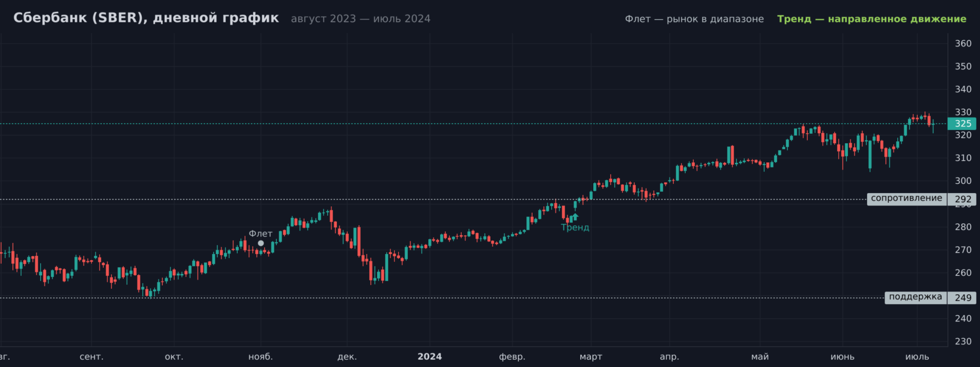Screen dimensions: 980x367
Task: Click the Флет annotation text on chart
Action: [x=261, y=234]
